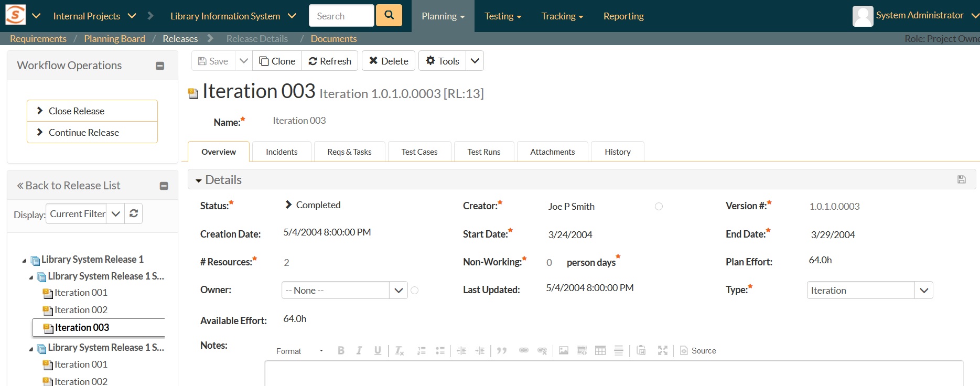Open the Current Filter display dropdown
Screen dimensions: 980x386
click(x=116, y=213)
